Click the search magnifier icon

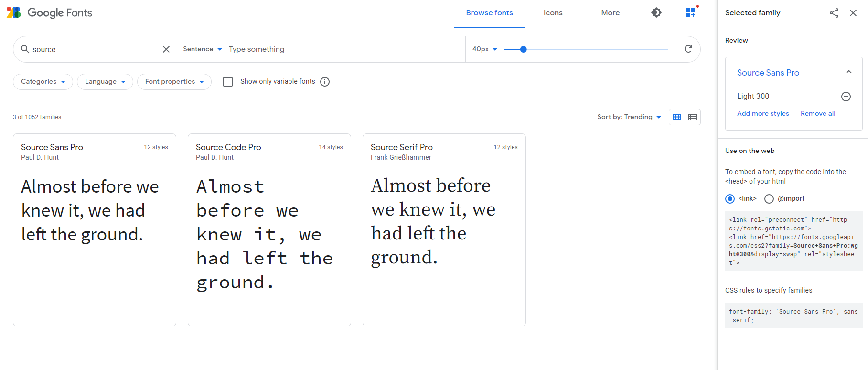coord(25,49)
